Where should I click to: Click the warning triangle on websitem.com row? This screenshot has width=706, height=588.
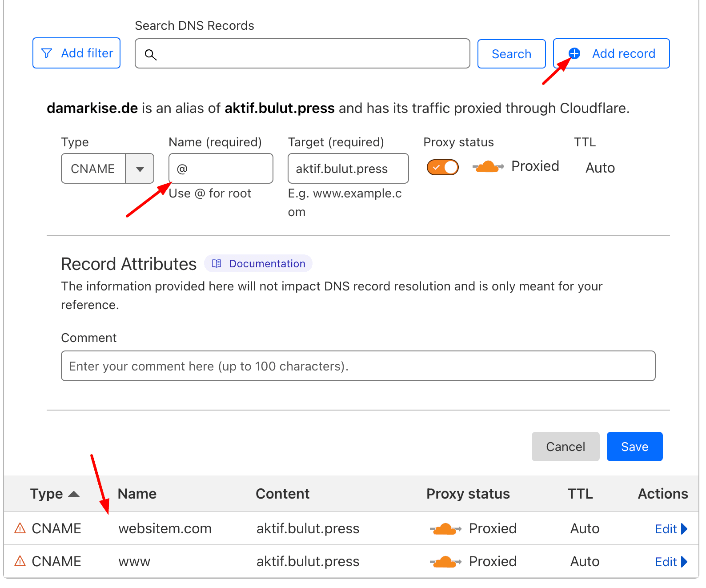click(x=20, y=528)
